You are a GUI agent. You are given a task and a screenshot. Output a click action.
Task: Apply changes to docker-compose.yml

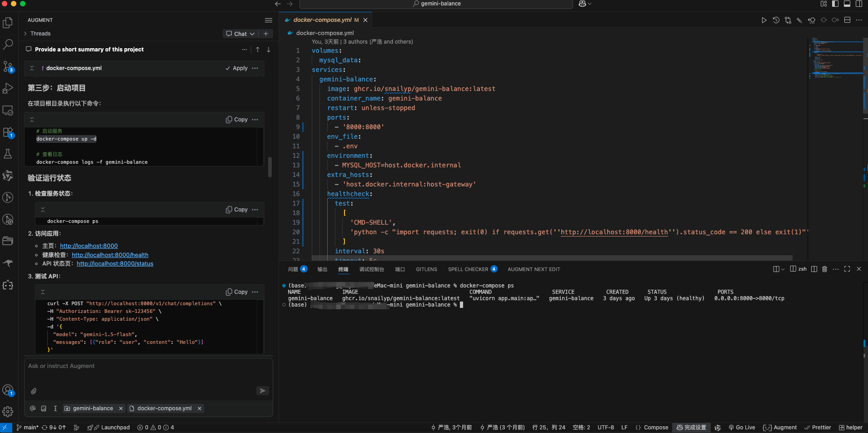[x=237, y=68]
